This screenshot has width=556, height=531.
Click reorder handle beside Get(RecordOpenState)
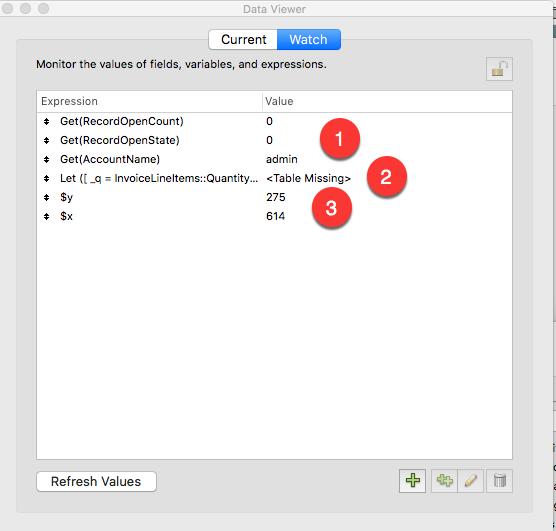(x=46, y=140)
